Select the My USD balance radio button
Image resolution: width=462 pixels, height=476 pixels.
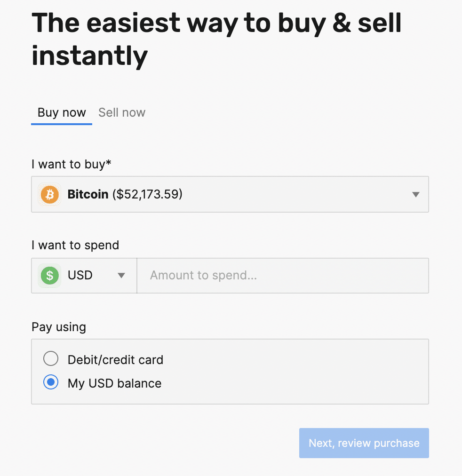pyautogui.click(x=51, y=382)
